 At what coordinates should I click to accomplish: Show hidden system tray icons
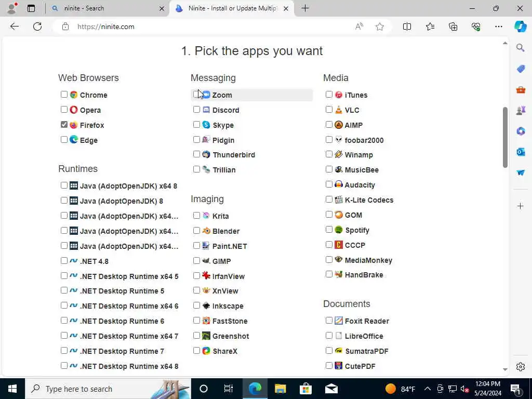coord(428,389)
